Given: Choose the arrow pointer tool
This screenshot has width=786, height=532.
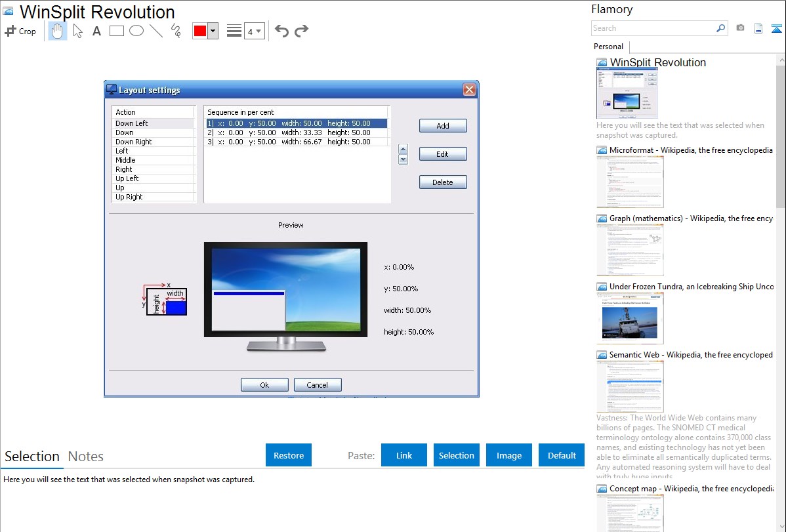Looking at the screenshot, I should [x=77, y=31].
